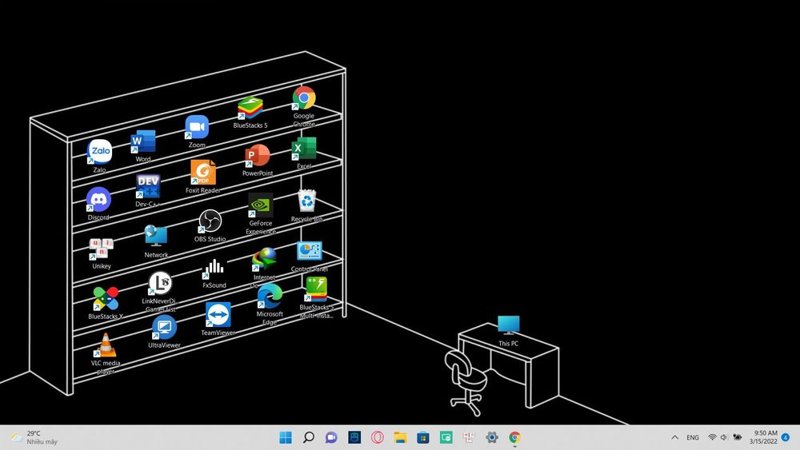Open Internet Download Manager shortcut
Viewport: 800px width, 450px height.
tap(264, 260)
